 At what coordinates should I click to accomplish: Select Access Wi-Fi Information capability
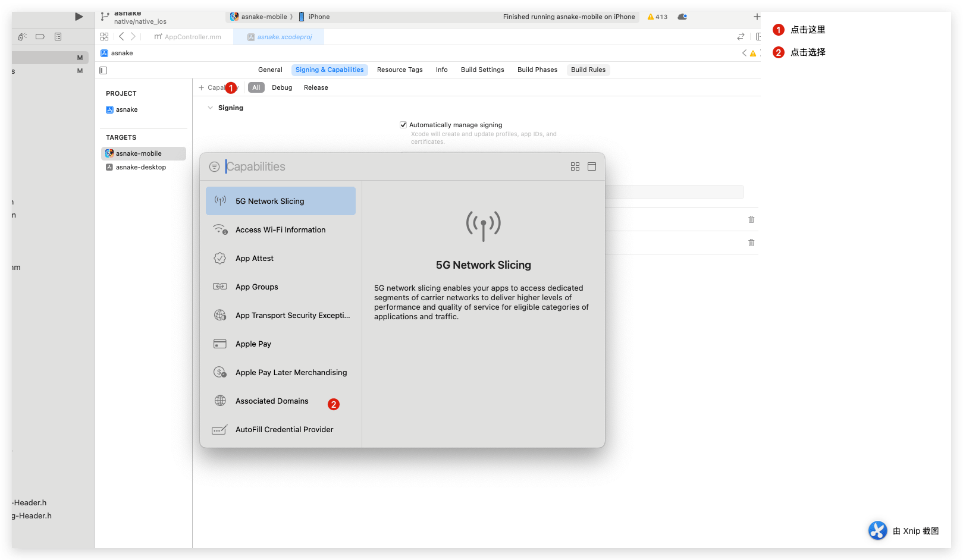(281, 229)
